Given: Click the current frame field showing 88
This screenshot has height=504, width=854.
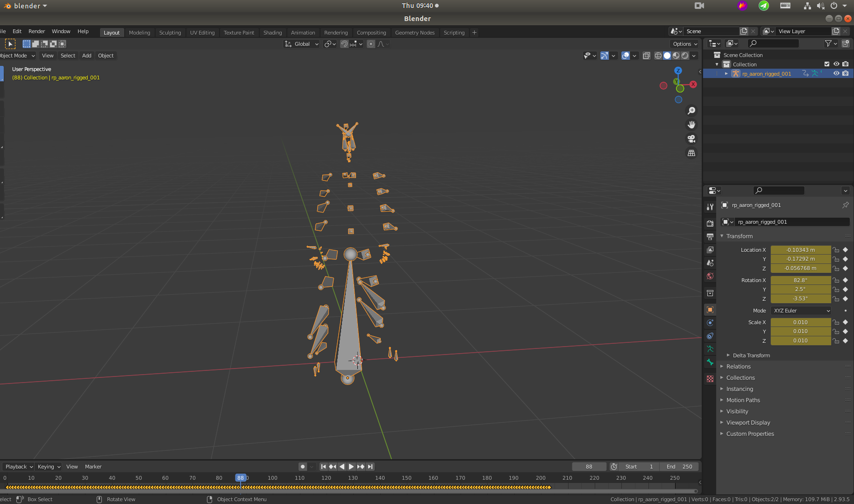Looking at the screenshot, I should click(x=589, y=467).
